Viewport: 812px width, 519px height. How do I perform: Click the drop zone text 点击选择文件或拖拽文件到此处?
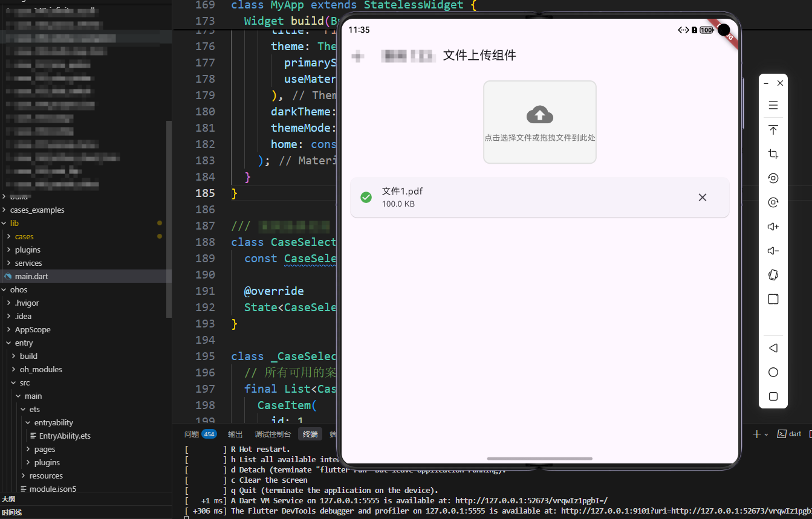[540, 138]
